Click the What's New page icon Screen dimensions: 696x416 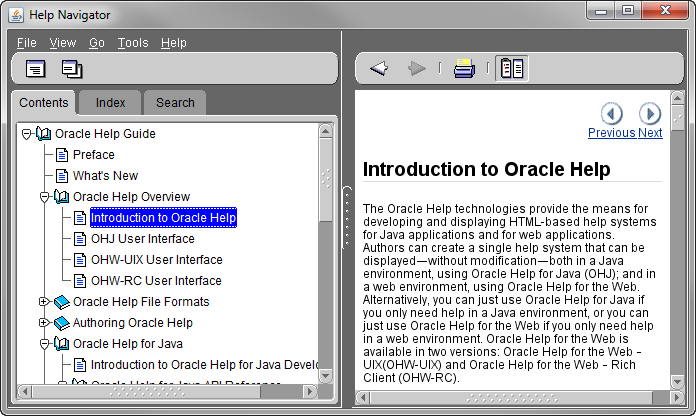62,176
